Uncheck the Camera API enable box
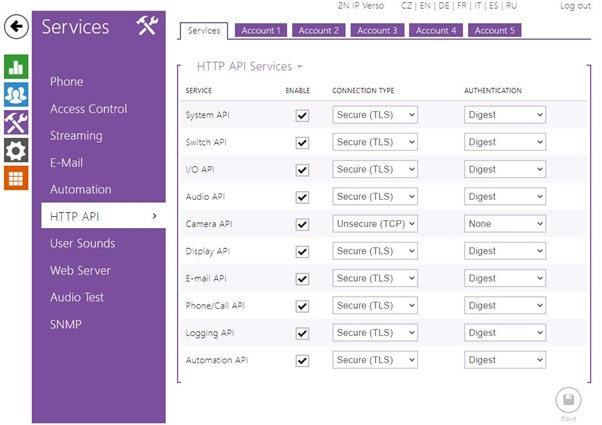Viewport: 602px width, 425px height. (x=302, y=225)
